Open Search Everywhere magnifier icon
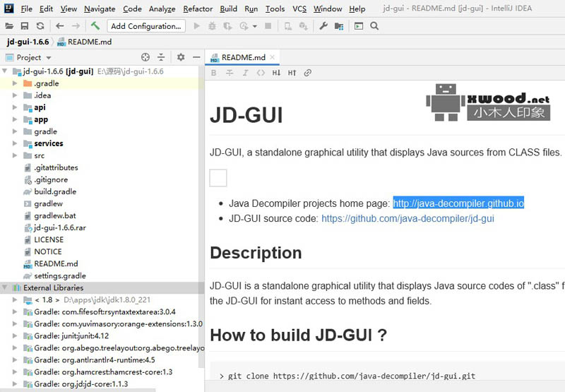 click(374, 26)
